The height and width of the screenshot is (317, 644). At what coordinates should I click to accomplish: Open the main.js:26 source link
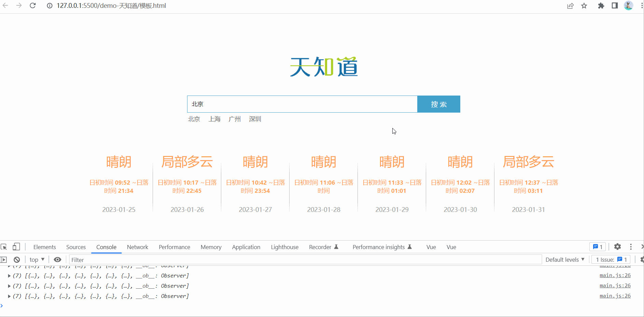click(x=615, y=275)
